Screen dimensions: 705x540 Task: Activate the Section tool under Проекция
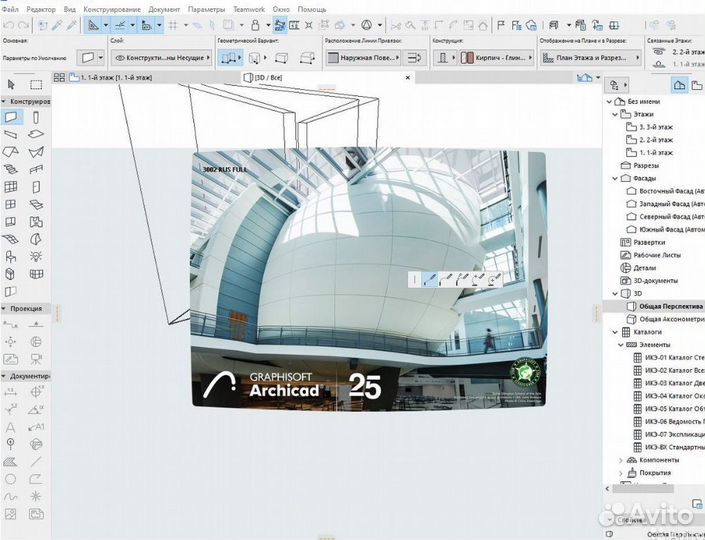(x=11, y=324)
